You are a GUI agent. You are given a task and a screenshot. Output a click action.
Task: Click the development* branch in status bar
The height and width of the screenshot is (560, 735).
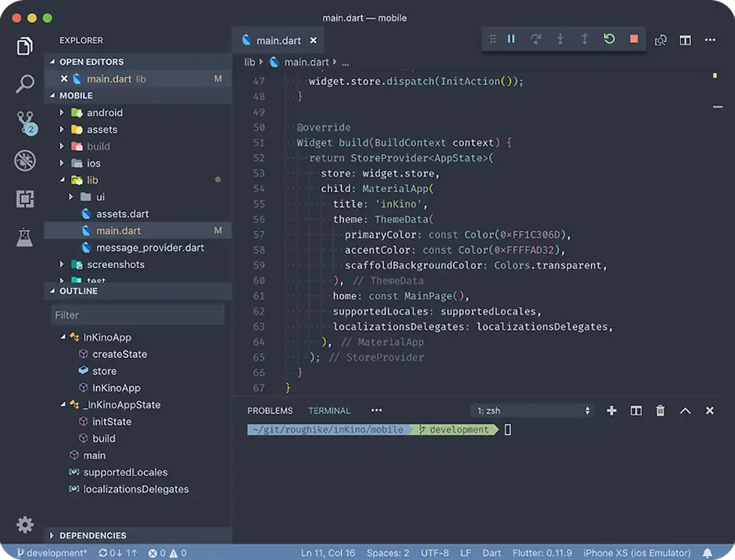[x=52, y=553]
